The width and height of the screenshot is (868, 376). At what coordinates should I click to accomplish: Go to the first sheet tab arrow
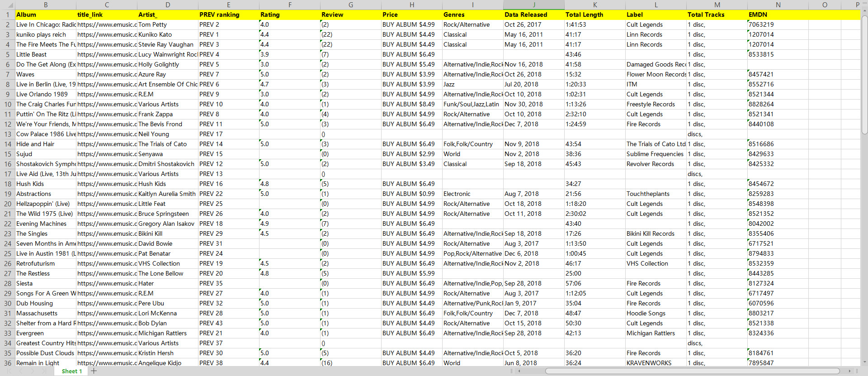[x=9, y=371]
